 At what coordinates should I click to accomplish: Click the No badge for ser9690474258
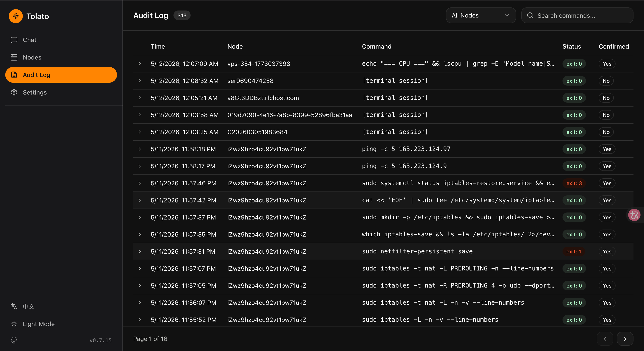pos(606,81)
